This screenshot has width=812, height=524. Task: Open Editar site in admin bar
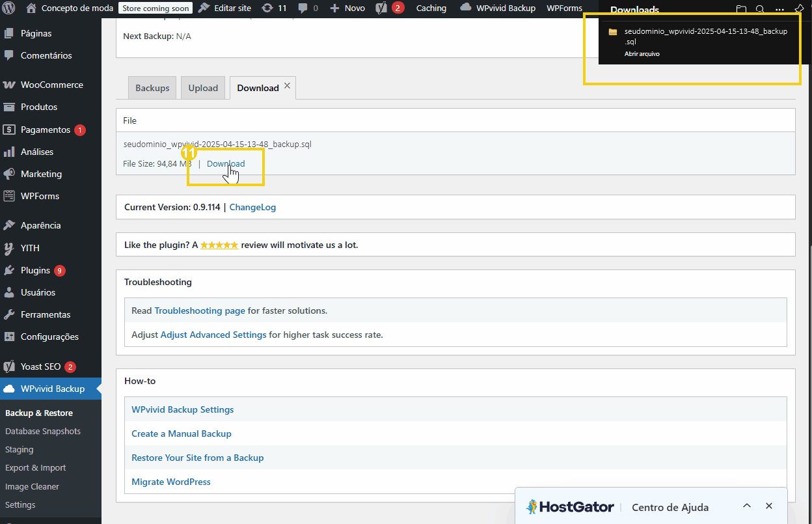pos(225,8)
